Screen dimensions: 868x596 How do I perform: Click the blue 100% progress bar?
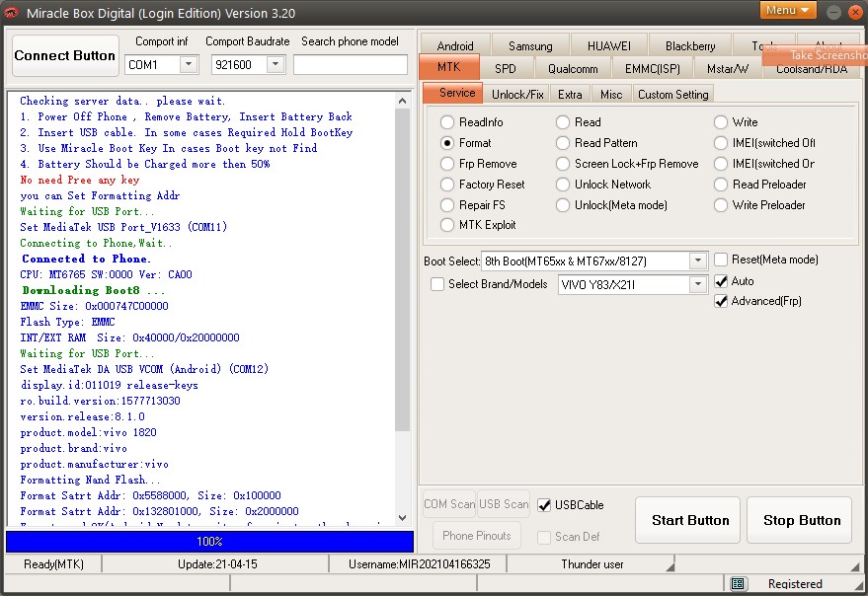tap(209, 542)
